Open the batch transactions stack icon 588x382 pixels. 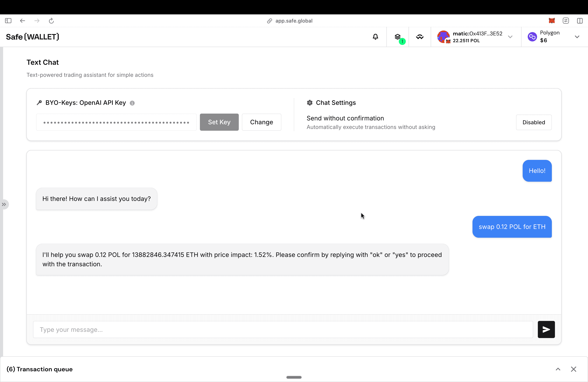coord(397,37)
